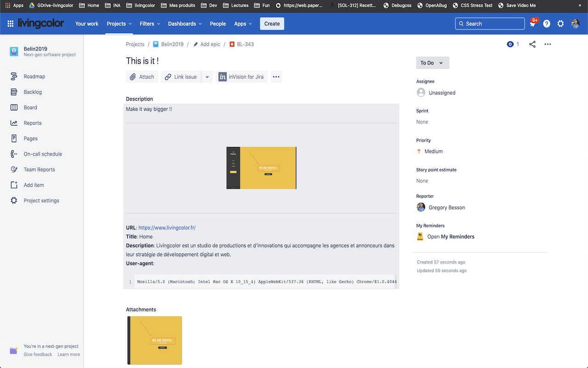Click Learn more link
The width and height of the screenshot is (588, 368).
pyautogui.click(x=69, y=355)
